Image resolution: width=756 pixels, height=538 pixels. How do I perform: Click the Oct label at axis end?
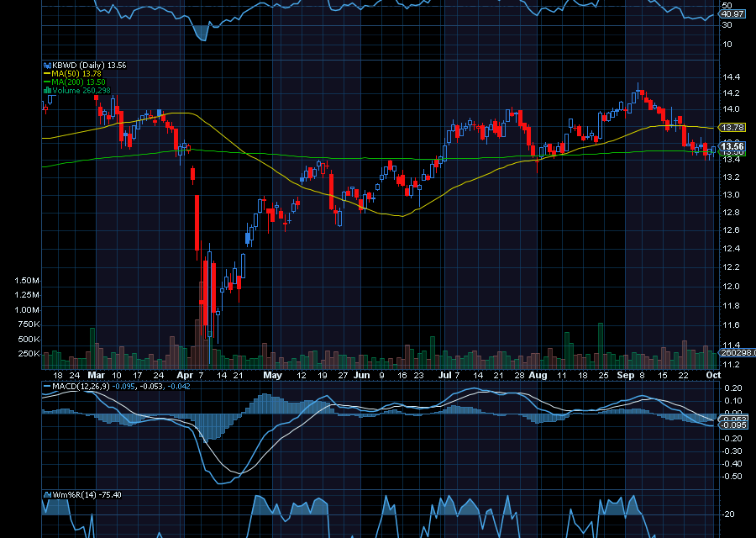[x=712, y=374]
